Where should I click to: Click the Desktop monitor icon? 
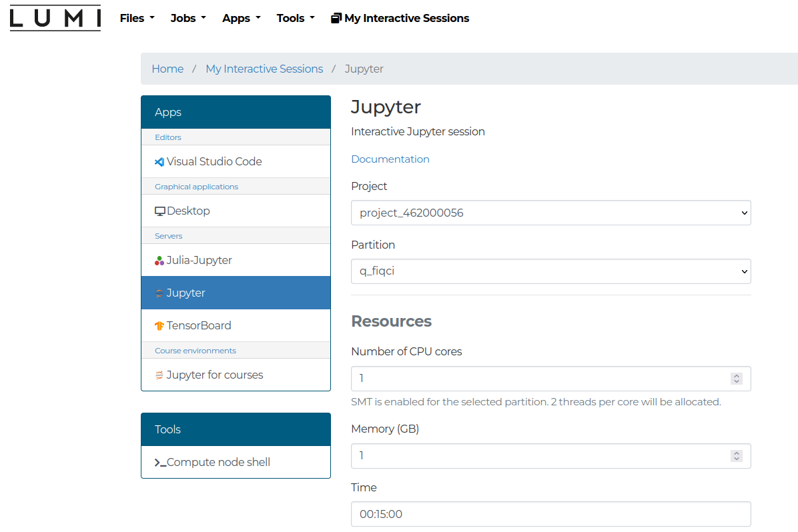coord(160,211)
